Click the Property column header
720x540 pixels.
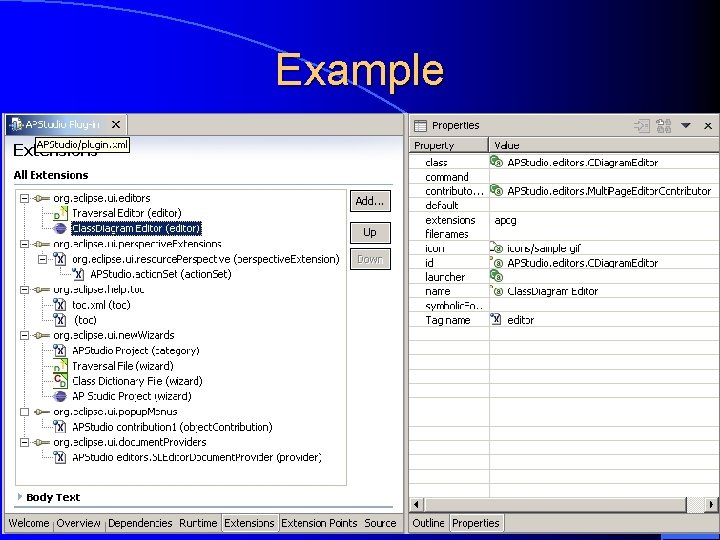click(449, 145)
